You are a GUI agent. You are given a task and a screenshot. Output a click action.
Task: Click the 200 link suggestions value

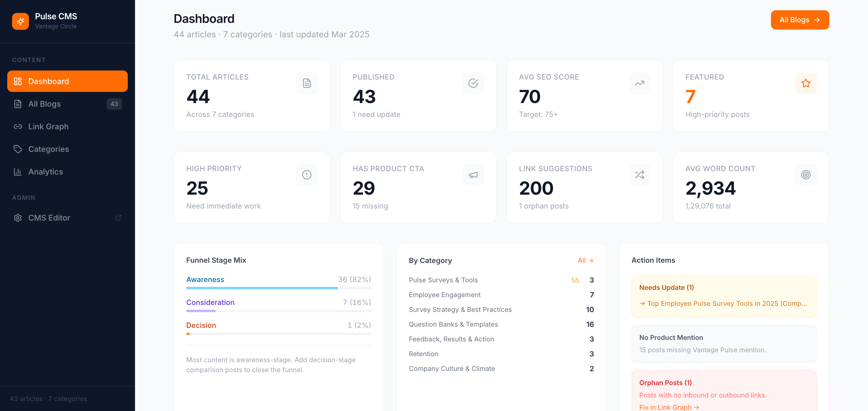coord(536,188)
